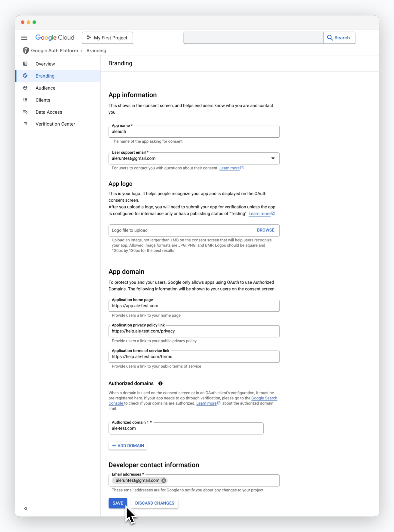This screenshot has width=394, height=532.
Task: Open the Clients section
Action: coord(58,100)
